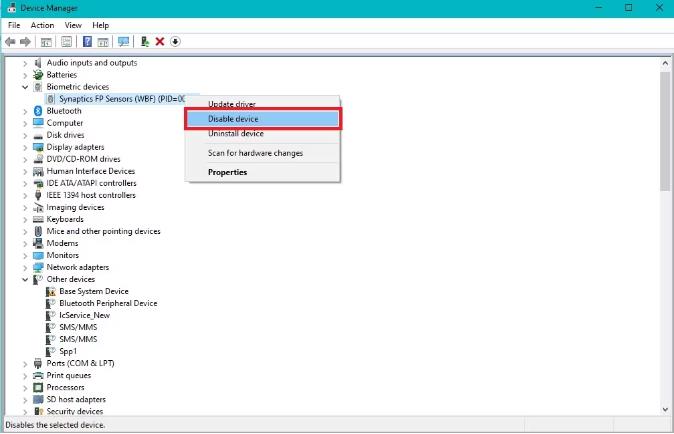
Task: Click the Update driver software toolbar icon
Action: click(145, 42)
